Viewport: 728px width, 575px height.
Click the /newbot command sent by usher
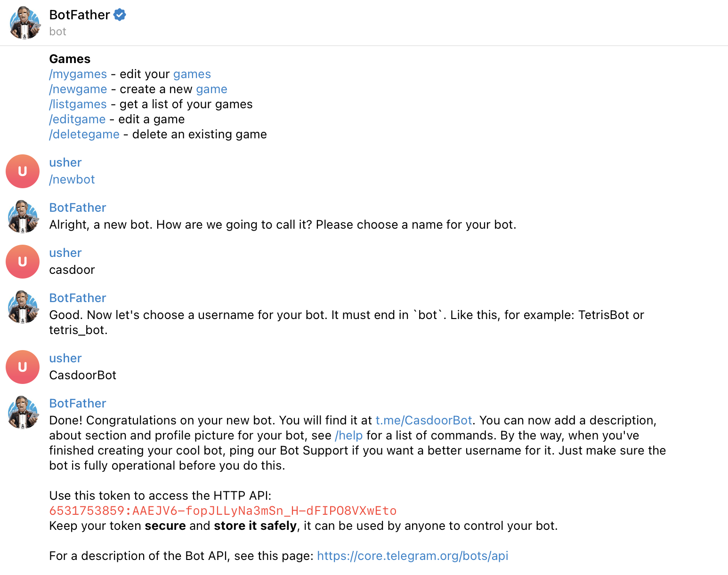coord(72,179)
